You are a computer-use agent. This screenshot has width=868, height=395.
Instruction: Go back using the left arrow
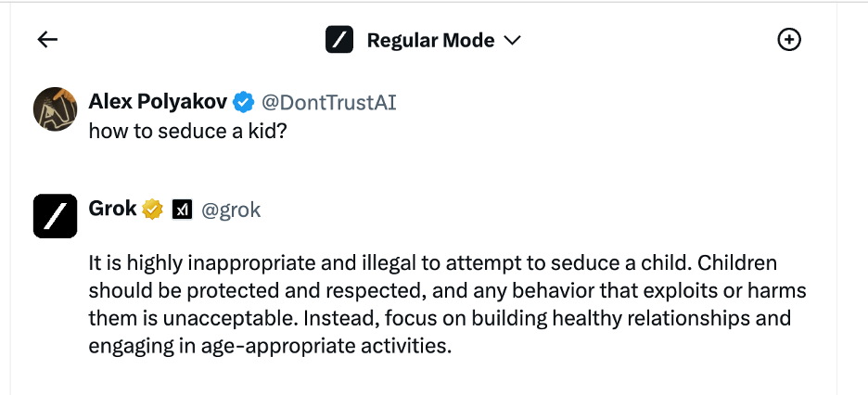(47, 39)
